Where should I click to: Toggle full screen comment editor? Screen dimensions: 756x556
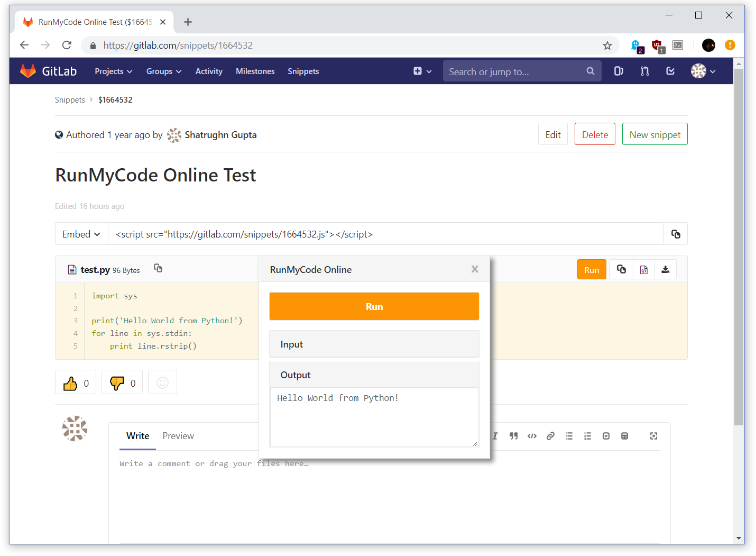pos(653,436)
